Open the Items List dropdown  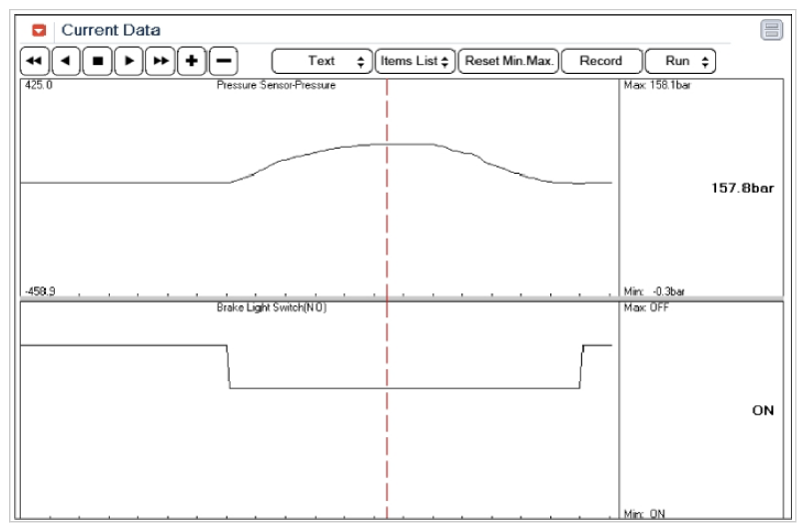tap(414, 62)
